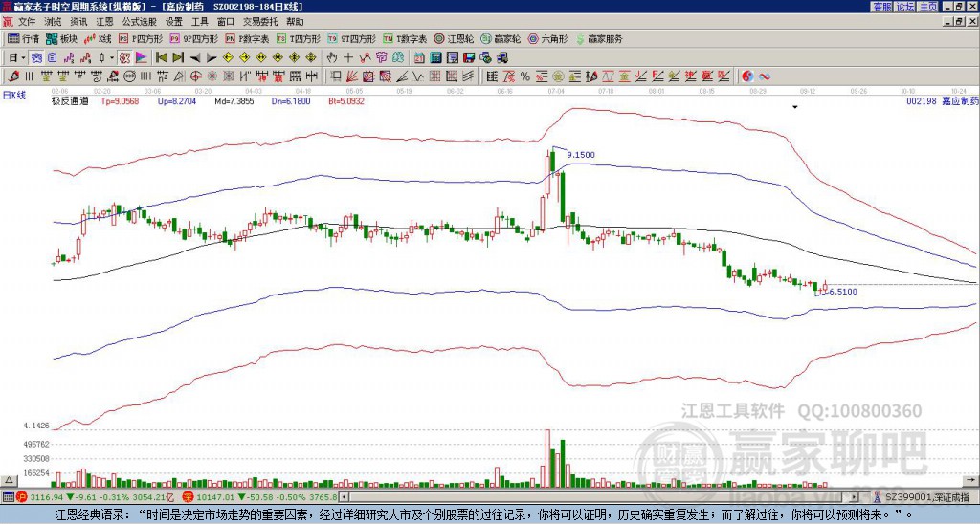Open the 江恩 menu
Viewport: 980px width, 524px height.
104,22
